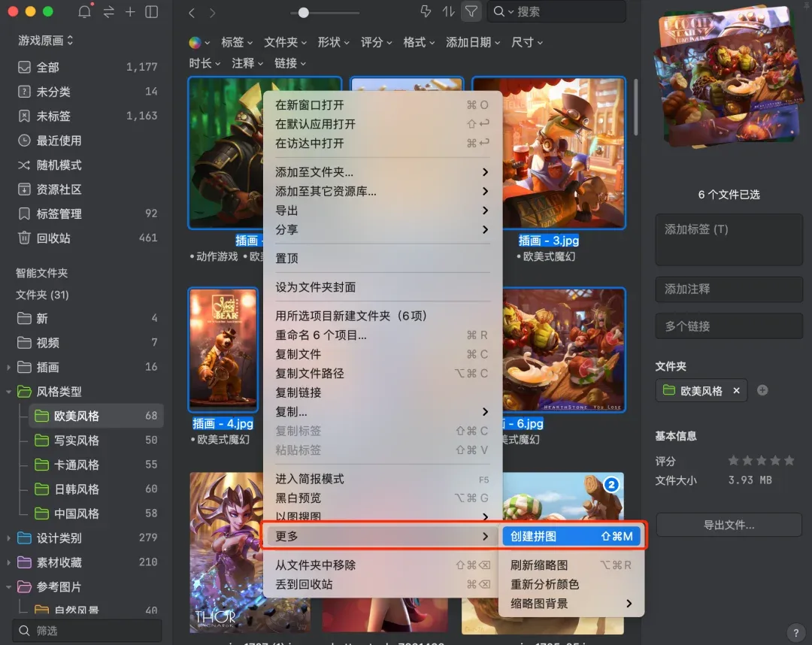Open the sort order arrows icon
This screenshot has width=812, height=645.
(448, 11)
